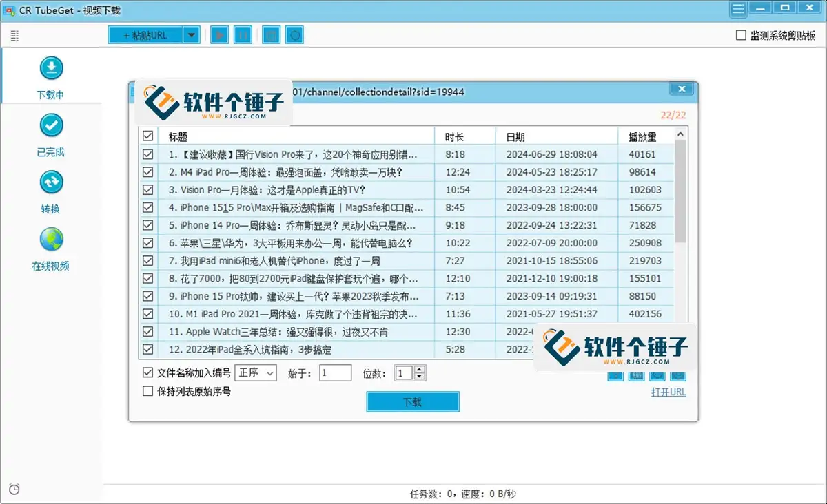Select row 3 Vision Pro一月体验 title

pyautogui.click(x=267, y=190)
